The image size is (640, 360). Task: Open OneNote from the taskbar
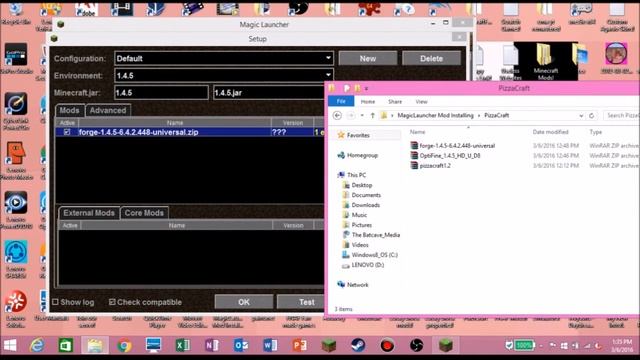point(212,346)
